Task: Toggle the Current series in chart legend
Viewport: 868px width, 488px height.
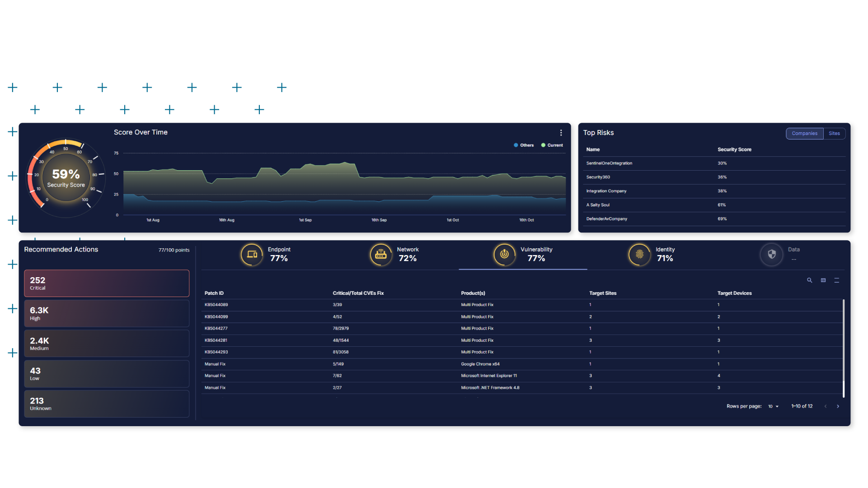Action: [x=552, y=145]
